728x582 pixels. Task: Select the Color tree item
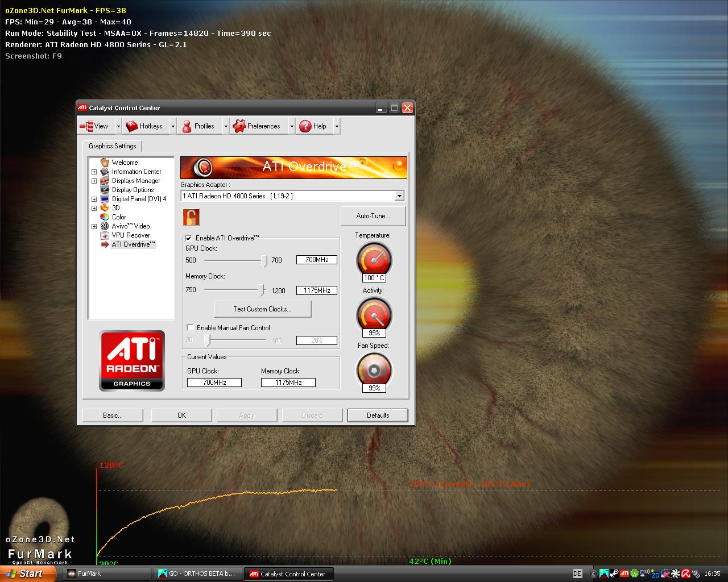[x=119, y=217]
